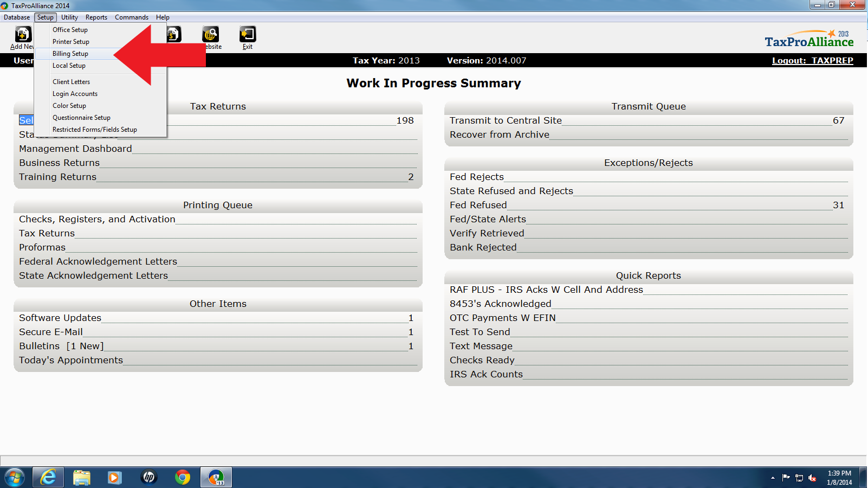Open the Commands menu
Viewport: 868px width, 488px height.
click(132, 17)
